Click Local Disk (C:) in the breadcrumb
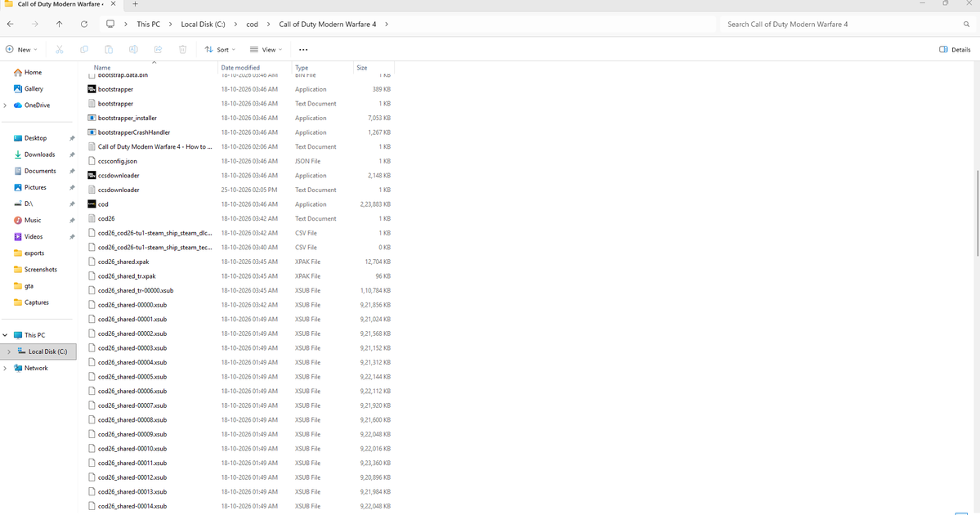The image size is (980, 515). point(204,25)
